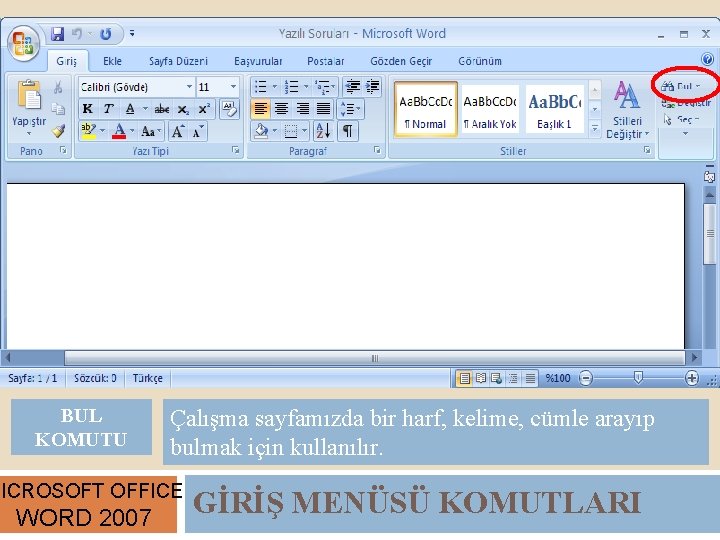Show paragraph marks (¶)

348,131
